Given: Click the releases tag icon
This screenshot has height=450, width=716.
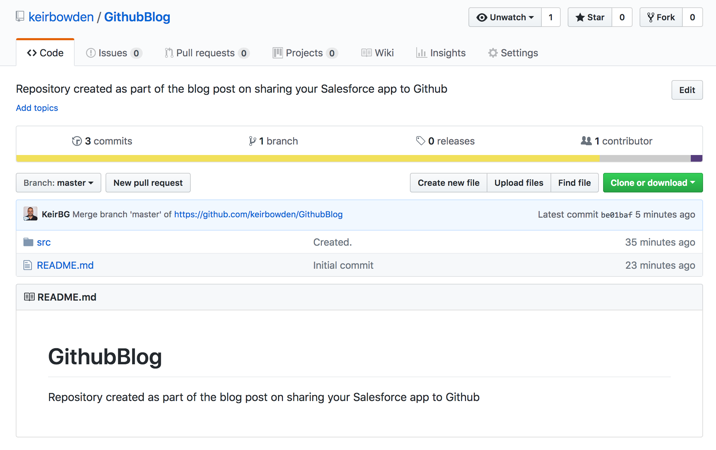Looking at the screenshot, I should point(420,141).
